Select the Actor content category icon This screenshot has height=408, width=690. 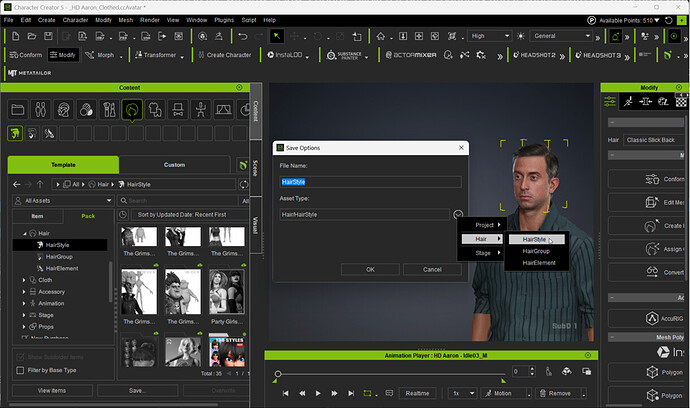40,110
